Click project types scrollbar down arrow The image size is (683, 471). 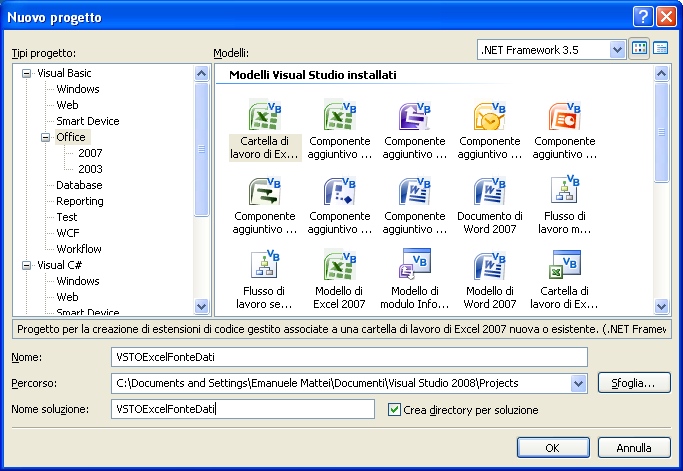(x=201, y=306)
